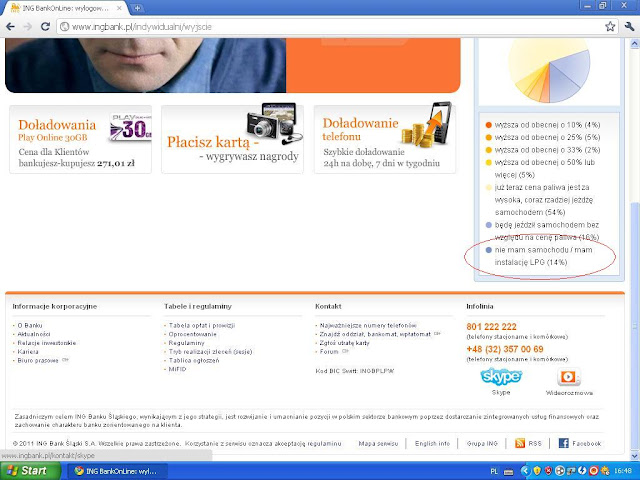640x480 pixels.
Task: Click the Tabele i regulaminy heading
Action: coord(198,306)
